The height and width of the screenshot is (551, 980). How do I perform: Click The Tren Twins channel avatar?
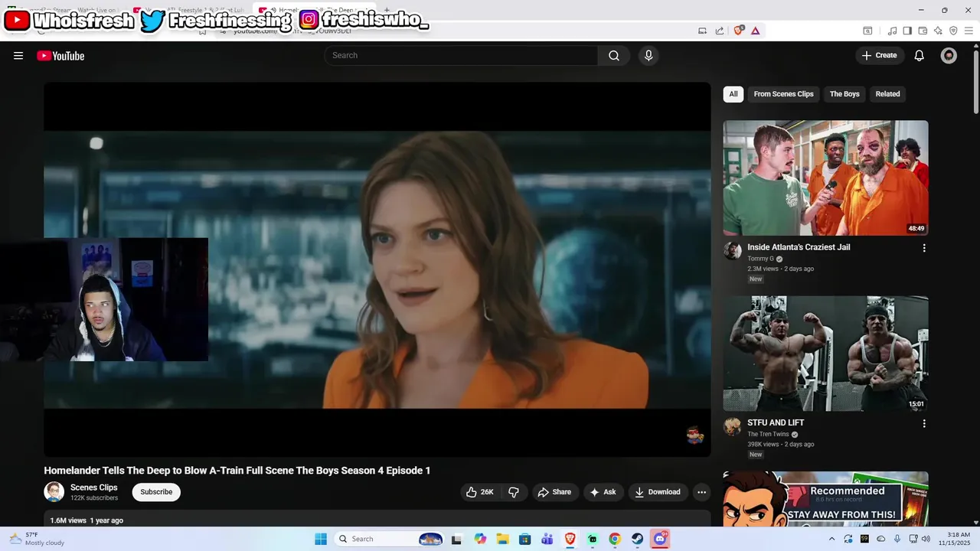(733, 426)
